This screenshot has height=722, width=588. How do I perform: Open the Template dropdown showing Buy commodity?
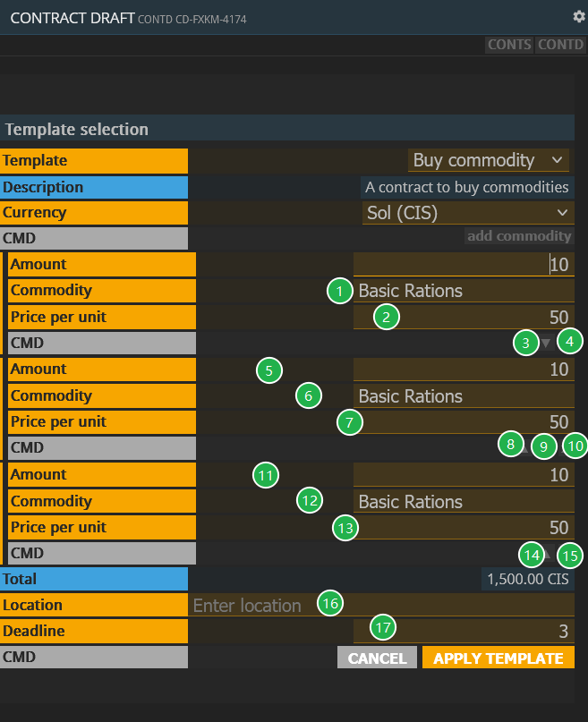click(489, 161)
